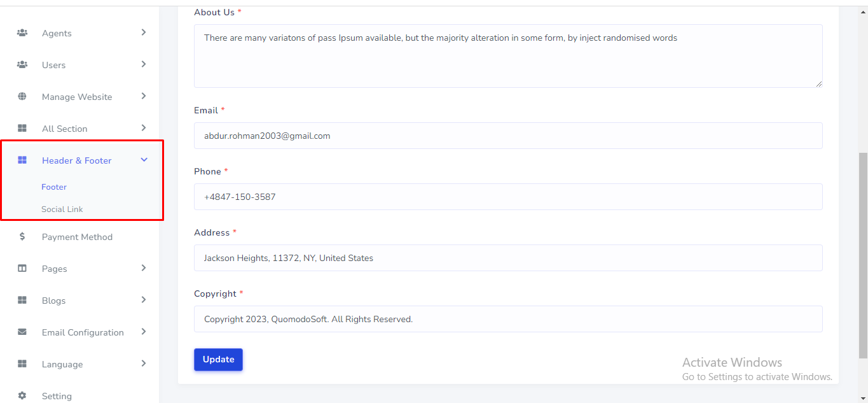Click the page vertical scrollbar
Screen dimensions: 868x403
(x=863, y=255)
